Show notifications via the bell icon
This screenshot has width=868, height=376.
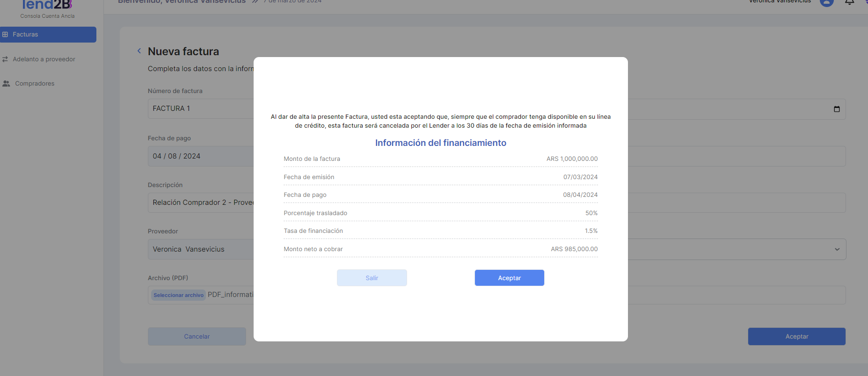[849, 2]
